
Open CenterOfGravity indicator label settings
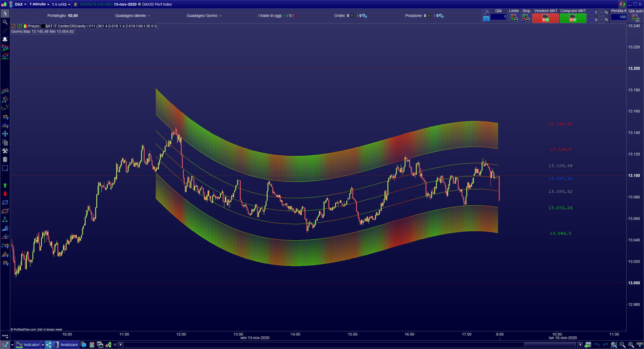tap(99, 26)
